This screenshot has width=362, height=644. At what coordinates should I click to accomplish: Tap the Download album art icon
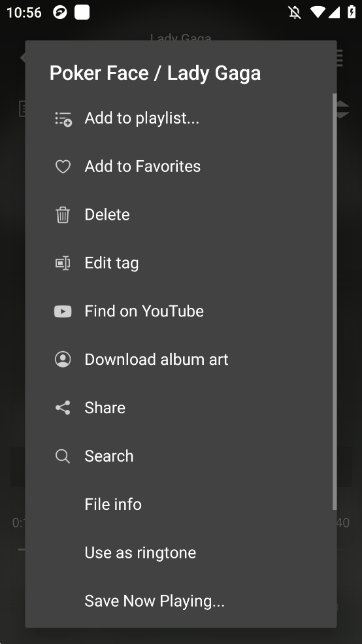click(x=63, y=360)
